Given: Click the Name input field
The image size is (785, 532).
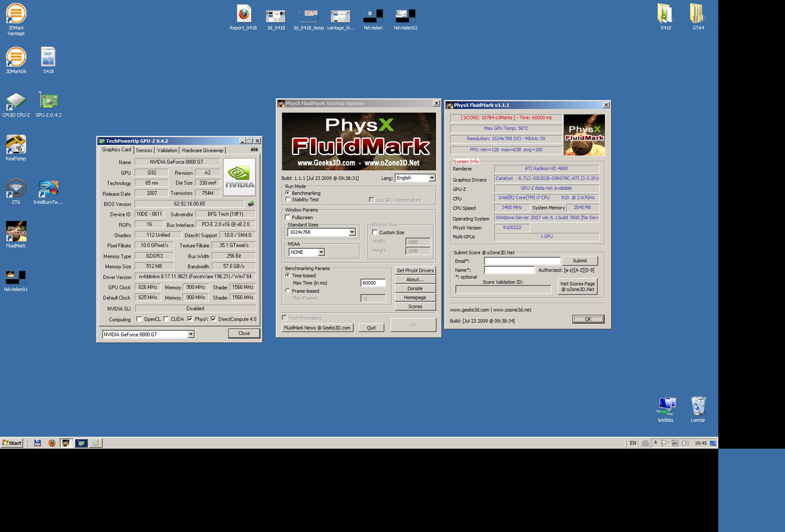Looking at the screenshot, I should pos(509,270).
